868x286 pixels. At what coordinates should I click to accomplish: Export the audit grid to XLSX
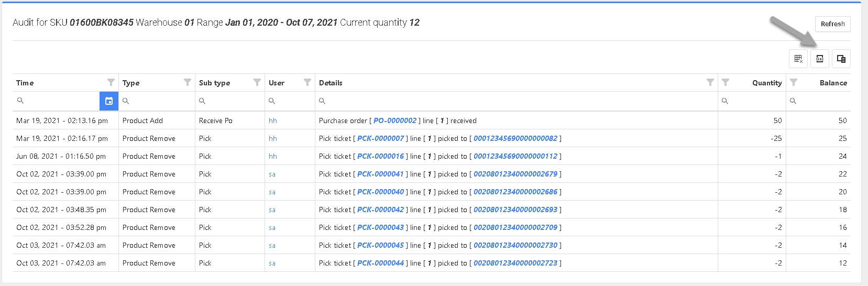click(820, 59)
